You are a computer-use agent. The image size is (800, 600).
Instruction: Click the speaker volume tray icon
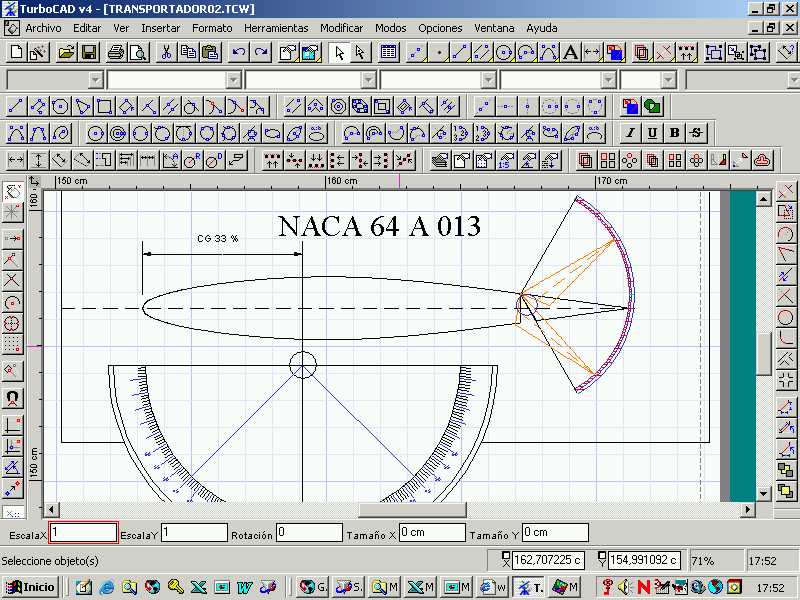coord(624,587)
